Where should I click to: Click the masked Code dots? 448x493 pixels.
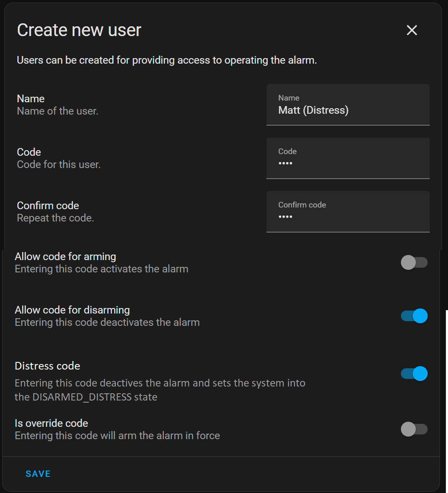[286, 163]
